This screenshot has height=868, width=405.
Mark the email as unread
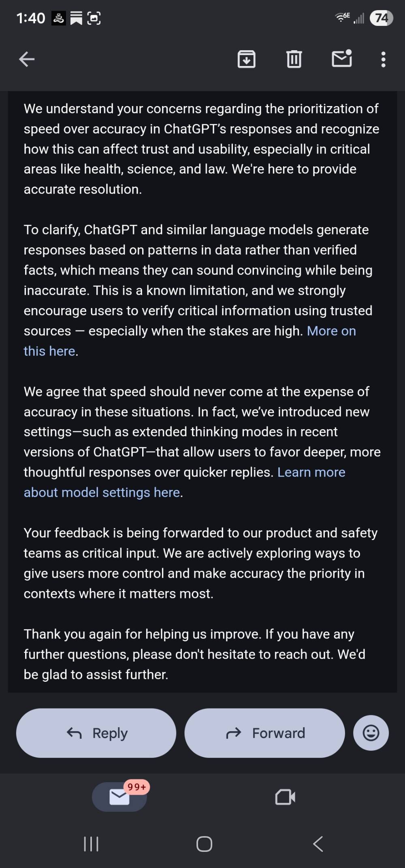[342, 59]
